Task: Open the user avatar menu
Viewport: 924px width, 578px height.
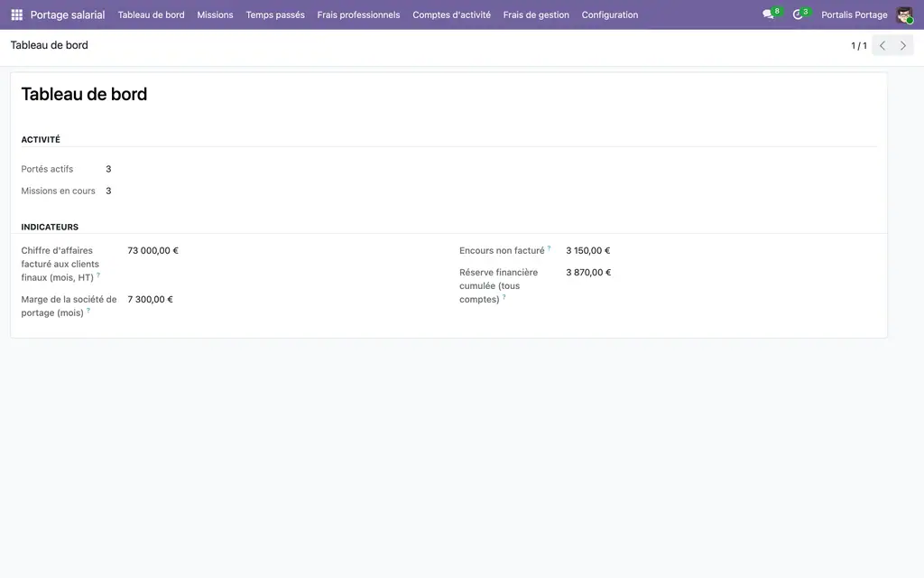Action: (904, 14)
